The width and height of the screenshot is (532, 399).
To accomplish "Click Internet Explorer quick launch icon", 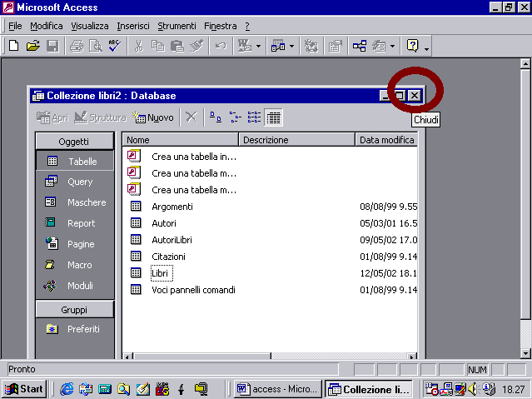I will click(x=67, y=389).
